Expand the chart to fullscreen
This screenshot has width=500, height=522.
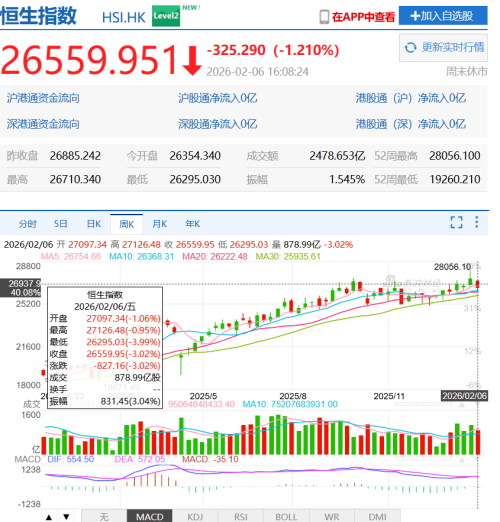[x=456, y=222]
